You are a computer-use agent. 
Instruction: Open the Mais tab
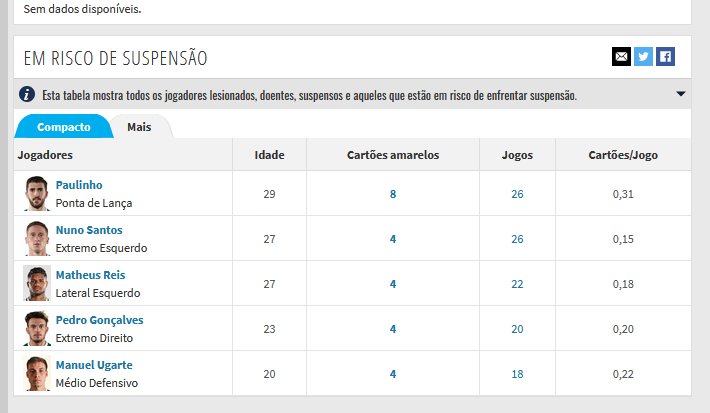tap(139, 127)
